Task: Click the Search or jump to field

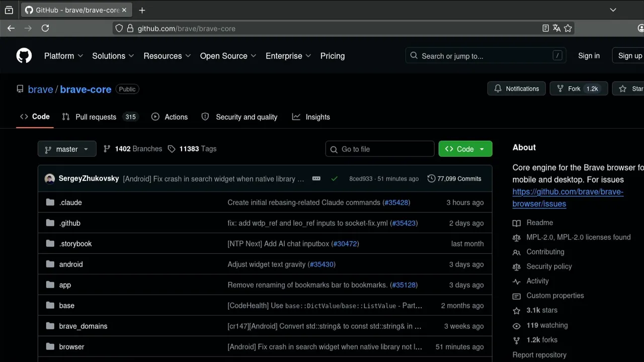Action: [486, 56]
